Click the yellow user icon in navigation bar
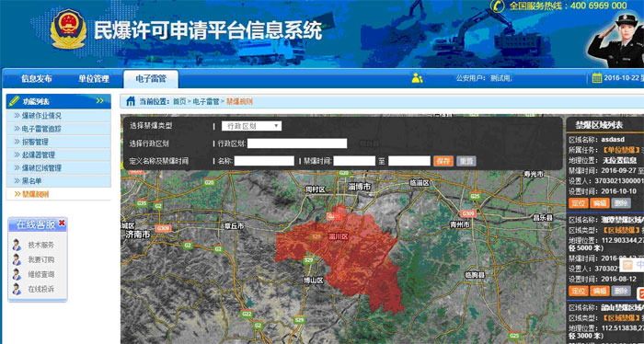 (x=417, y=78)
